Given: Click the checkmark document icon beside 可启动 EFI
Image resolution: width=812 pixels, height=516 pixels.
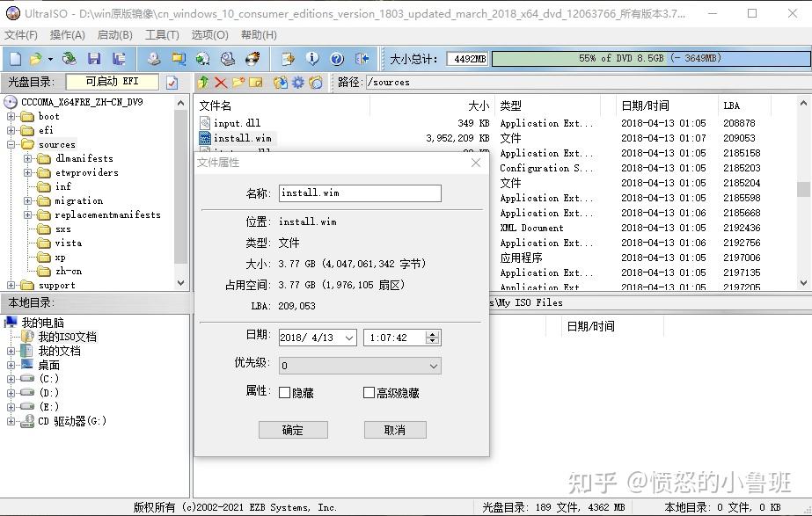Looking at the screenshot, I should [172, 83].
